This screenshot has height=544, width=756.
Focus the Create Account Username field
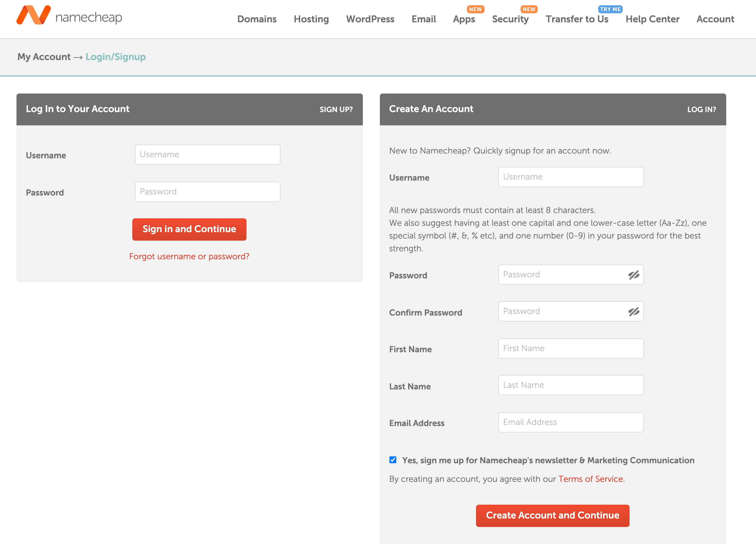pos(571,177)
